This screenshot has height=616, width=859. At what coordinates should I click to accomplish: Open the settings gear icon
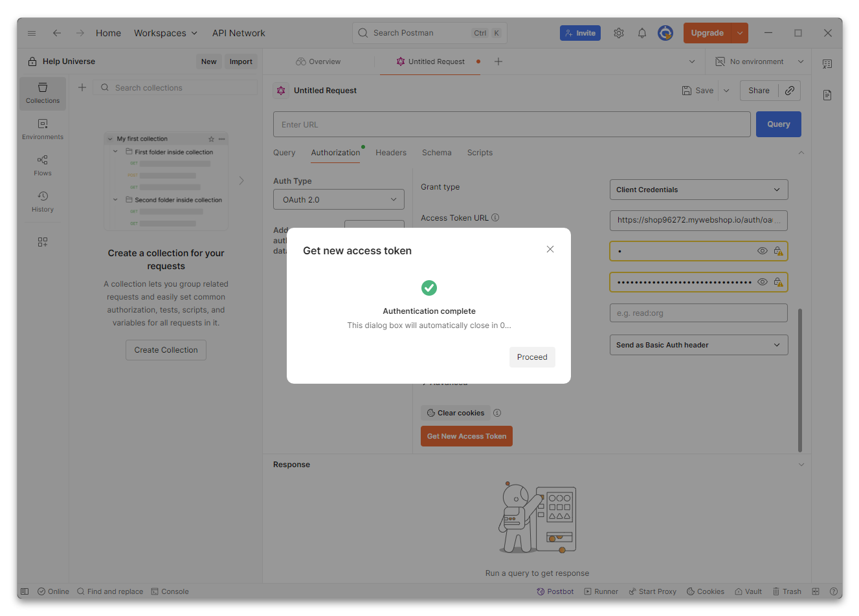point(619,33)
